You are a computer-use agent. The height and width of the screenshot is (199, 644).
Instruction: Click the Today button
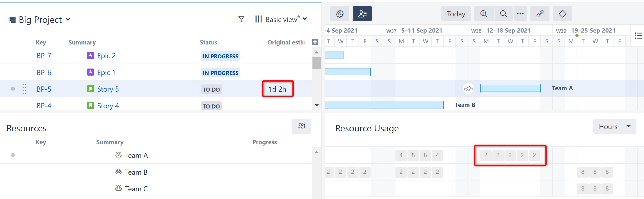point(456,14)
